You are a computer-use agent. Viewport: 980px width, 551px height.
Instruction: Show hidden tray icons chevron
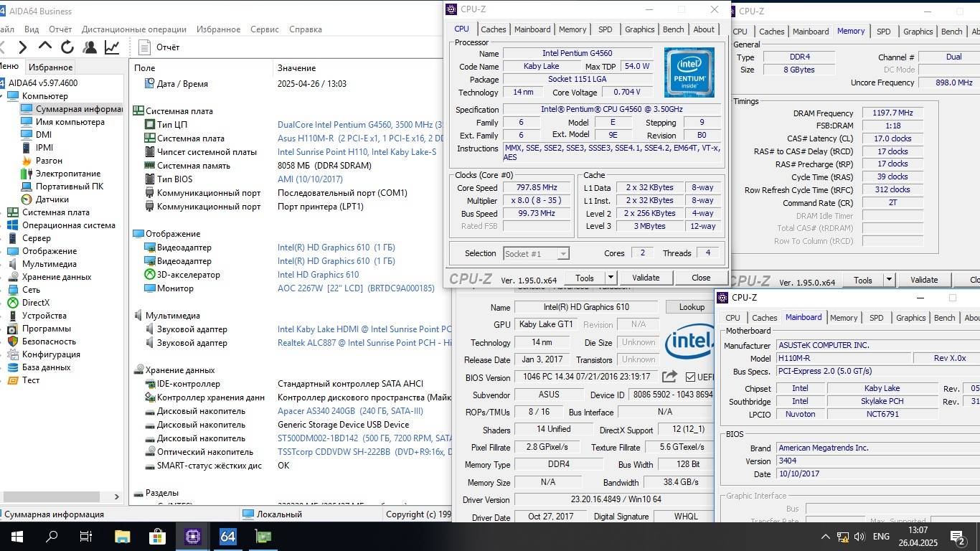pos(826,537)
